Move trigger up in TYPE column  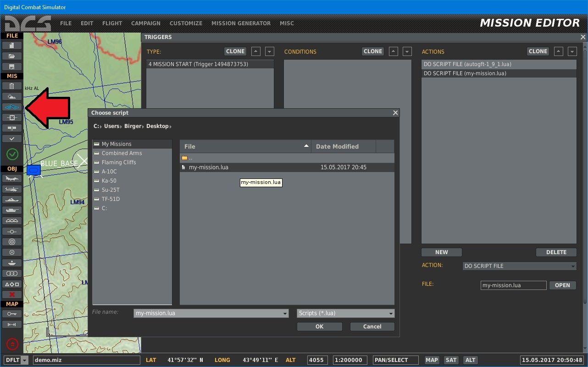click(x=256, y=51)
